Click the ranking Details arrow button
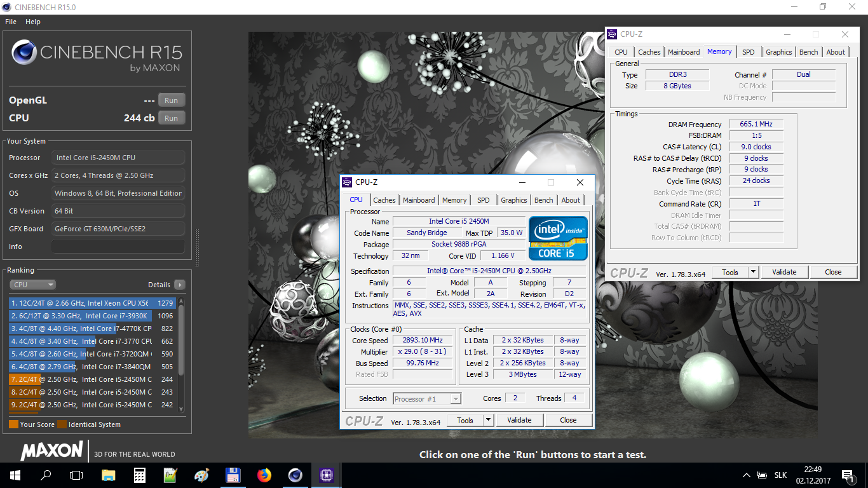Image resolution: width=868 pixels, height=488 pixels. pos(180,285)
